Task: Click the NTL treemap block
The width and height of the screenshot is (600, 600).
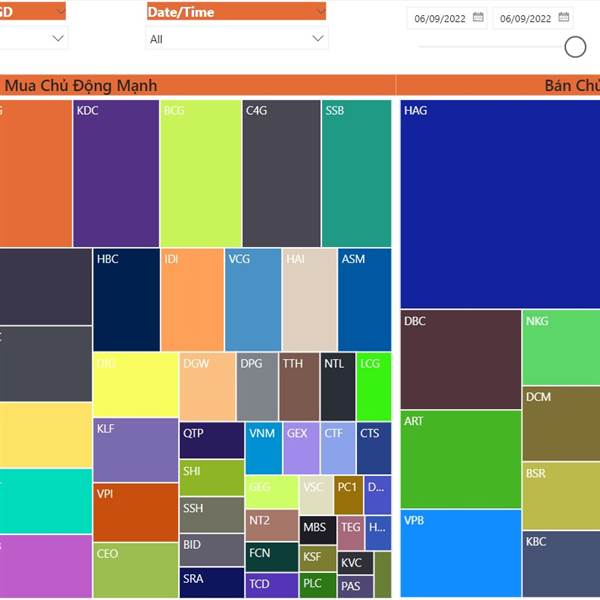Action: click(338, 386)
